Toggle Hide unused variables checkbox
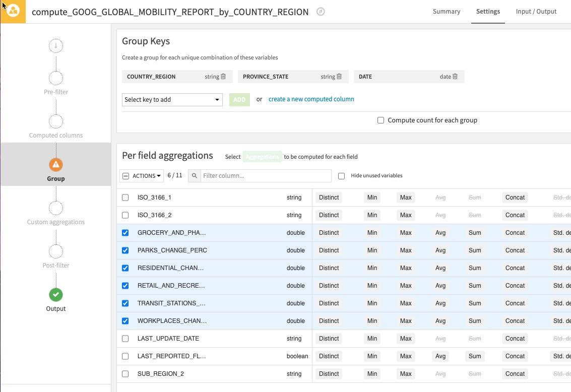 341,176
